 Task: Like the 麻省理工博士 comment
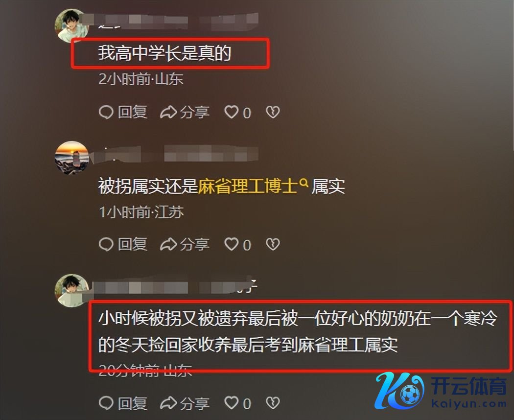[x=237, y=244]
